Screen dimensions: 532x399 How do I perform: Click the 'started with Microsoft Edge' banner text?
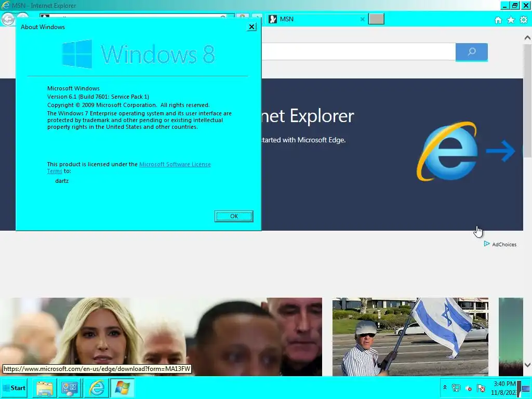[303, 140]
